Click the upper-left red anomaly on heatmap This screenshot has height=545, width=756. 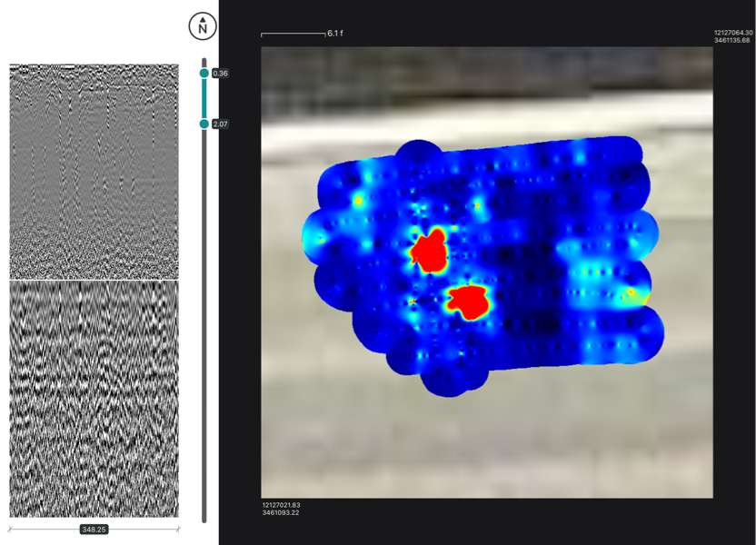[428, 250]
